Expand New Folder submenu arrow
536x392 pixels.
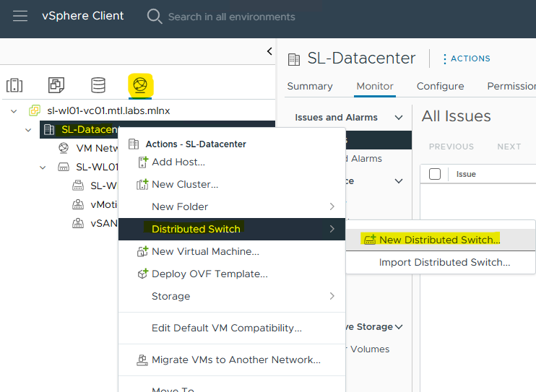(332, 206)
